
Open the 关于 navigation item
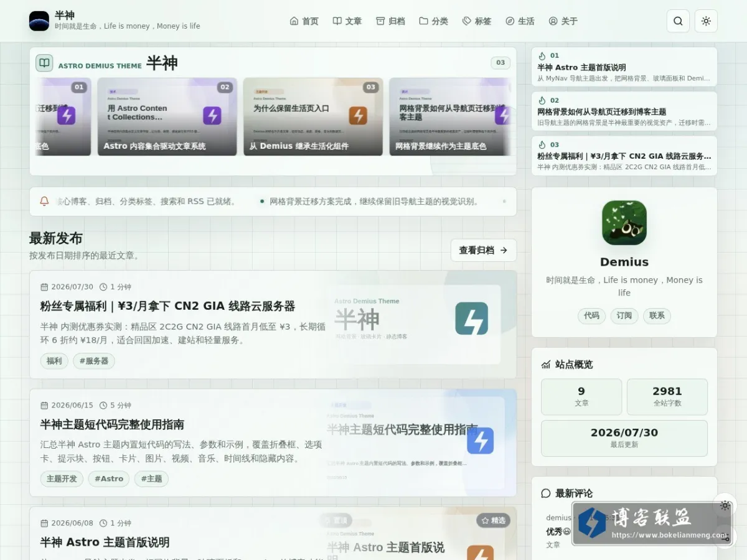coord(563,21)
